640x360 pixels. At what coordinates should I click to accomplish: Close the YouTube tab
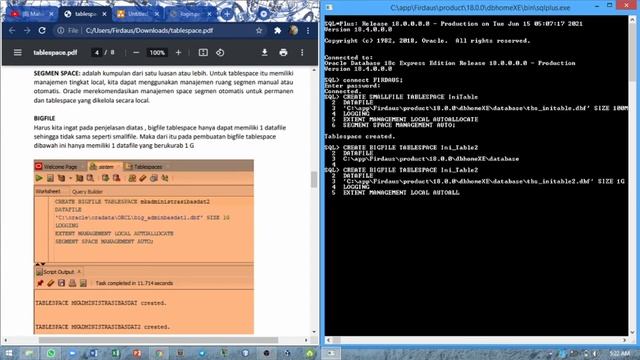coord(51,14)
